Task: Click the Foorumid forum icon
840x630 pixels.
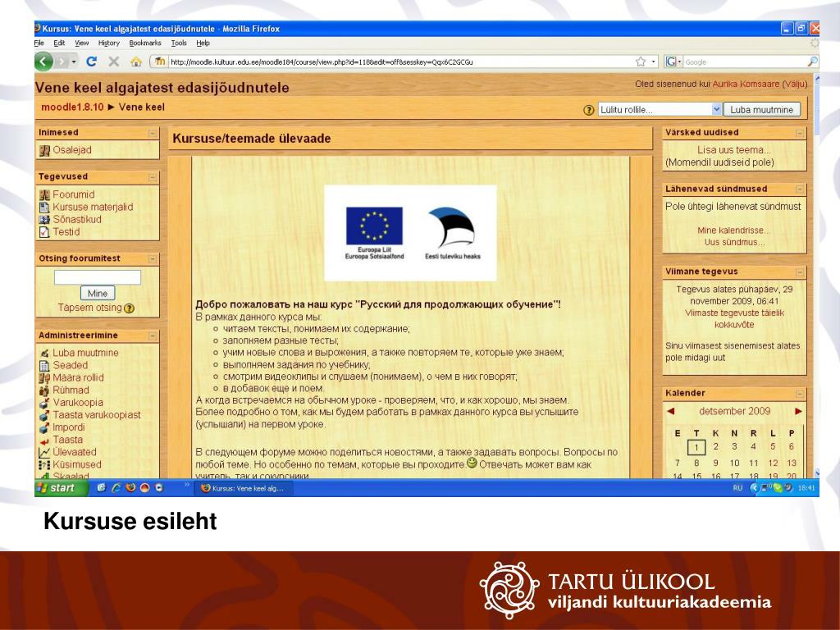Action: click(44, 195)
